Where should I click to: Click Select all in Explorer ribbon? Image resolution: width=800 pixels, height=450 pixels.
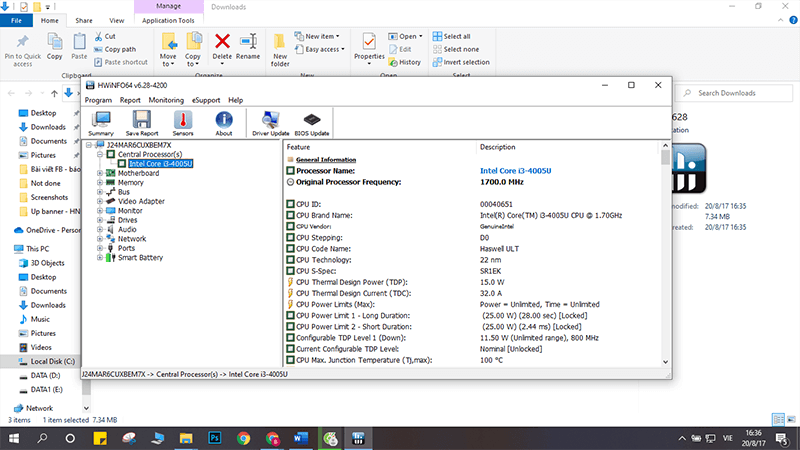pos(452,36)
